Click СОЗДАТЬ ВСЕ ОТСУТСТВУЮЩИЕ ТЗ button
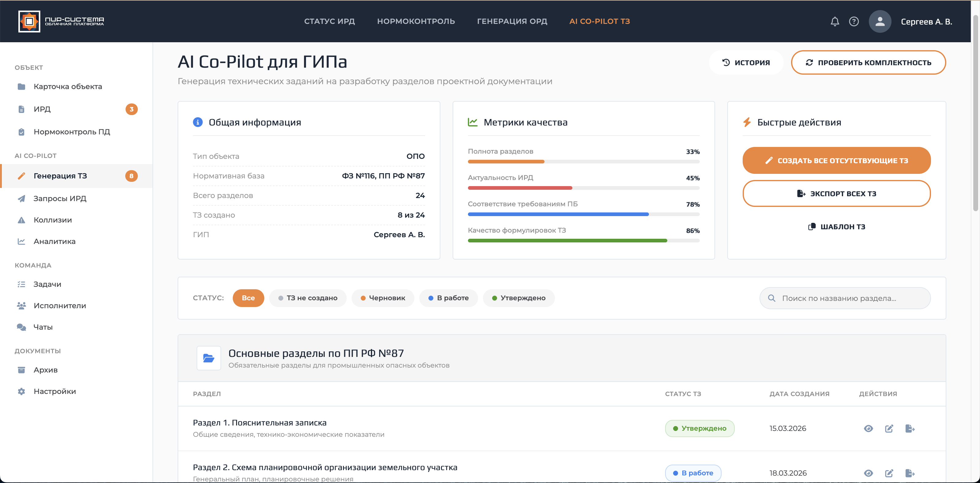Image resolution: width=980 pixels, height=483 pixels. (x=836, y=160)
